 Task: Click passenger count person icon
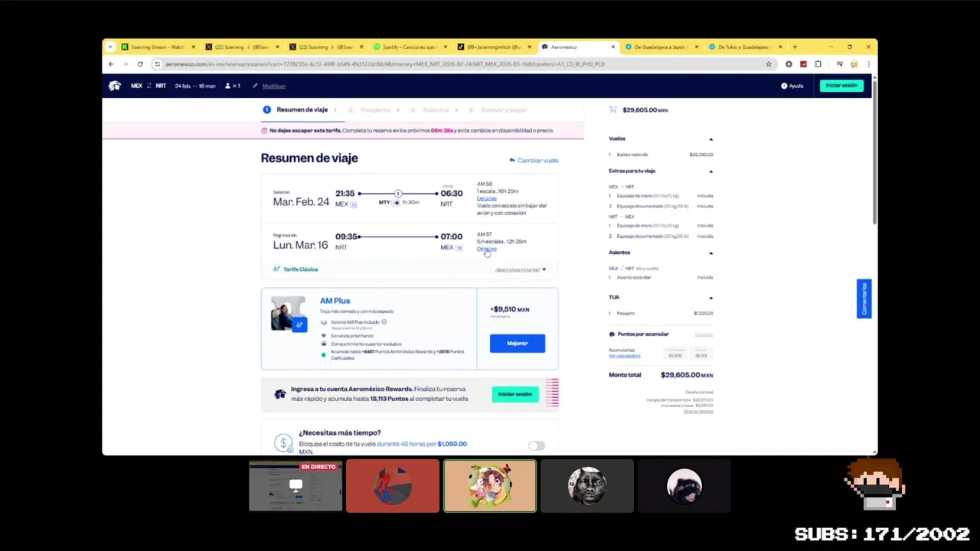click(227, 86)
